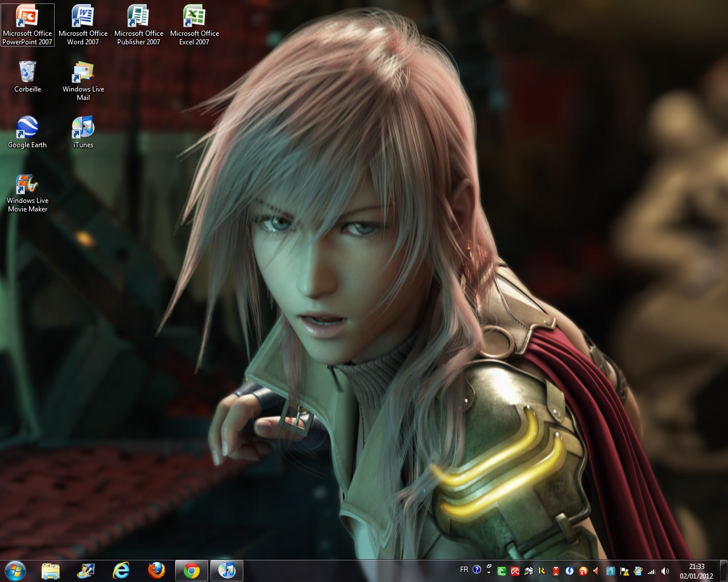
Task: Open the pinned user-and-monitor taskbar icon
Action: tap(86, 571)
